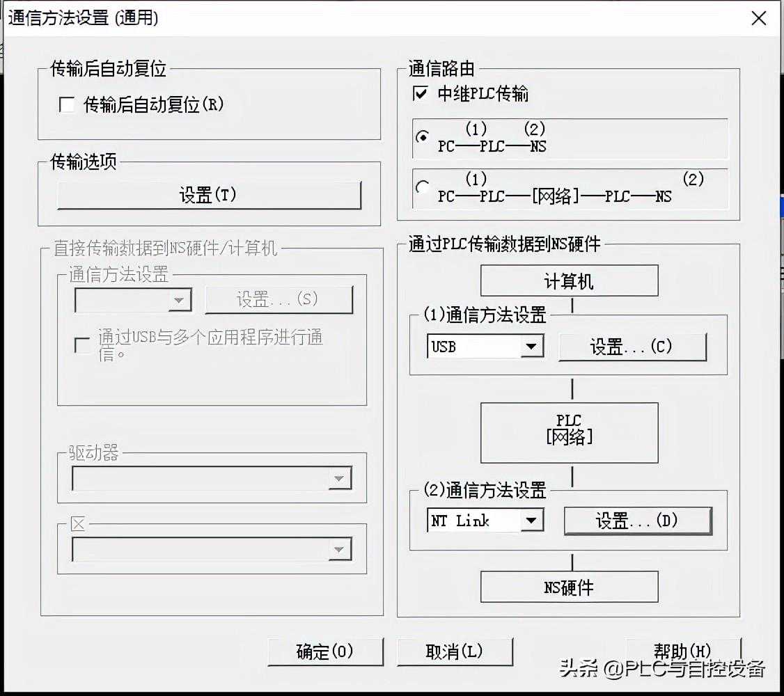
Task: Click the greyed 设置...(S) button
Action: click(x=279, y=299)
